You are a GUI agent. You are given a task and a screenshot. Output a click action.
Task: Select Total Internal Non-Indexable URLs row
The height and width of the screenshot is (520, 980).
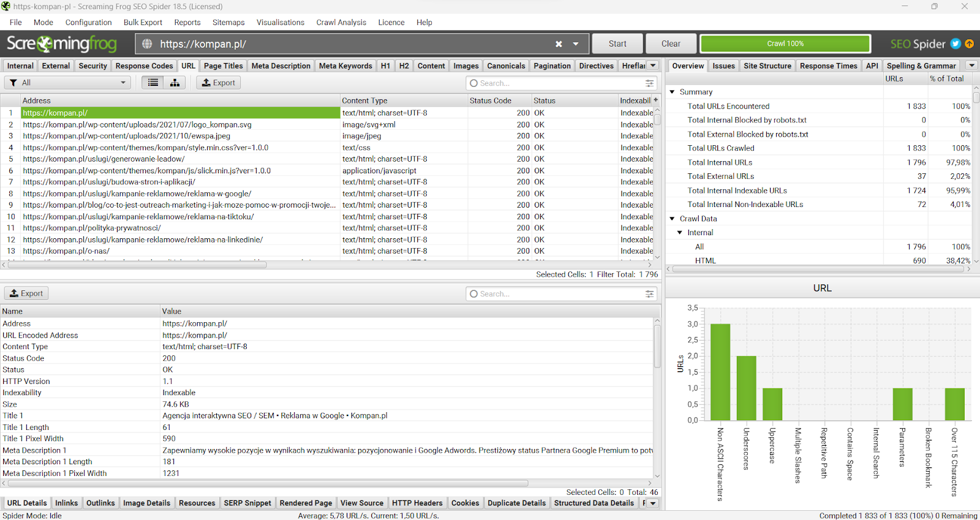tap(820, 205)
